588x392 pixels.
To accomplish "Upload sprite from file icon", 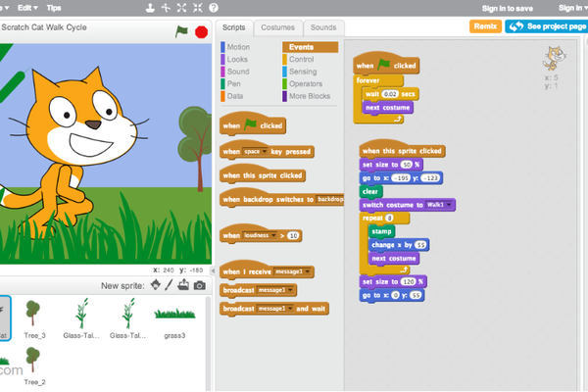I will click(183, 285).
